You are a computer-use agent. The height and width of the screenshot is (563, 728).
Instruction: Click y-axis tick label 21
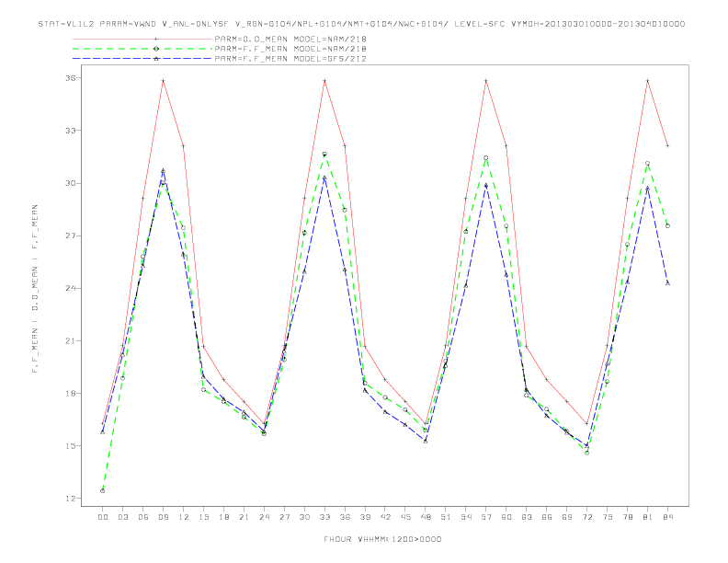pos(71,340)
